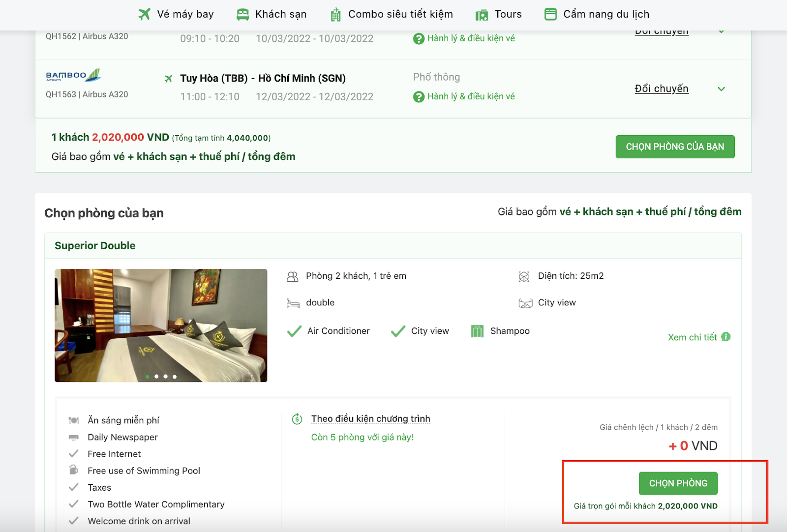Click the Superior Double room photo
This screenshot has height=532, width=787.
click(161, 325)
